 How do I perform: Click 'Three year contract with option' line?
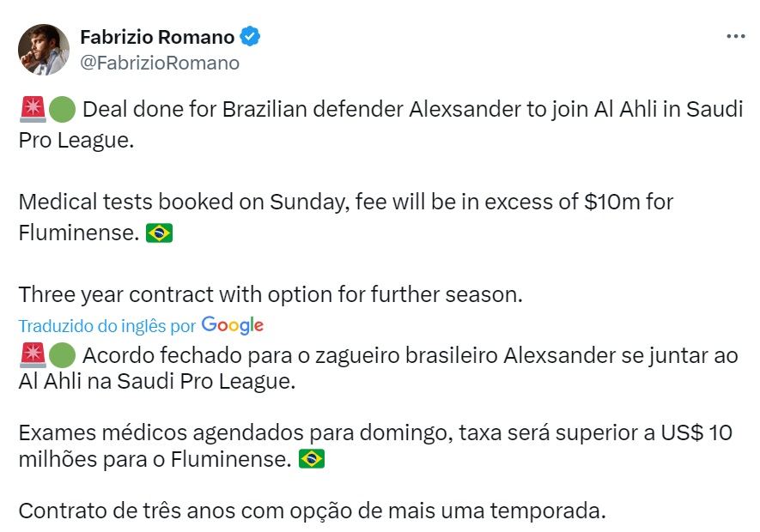(271, 294)
